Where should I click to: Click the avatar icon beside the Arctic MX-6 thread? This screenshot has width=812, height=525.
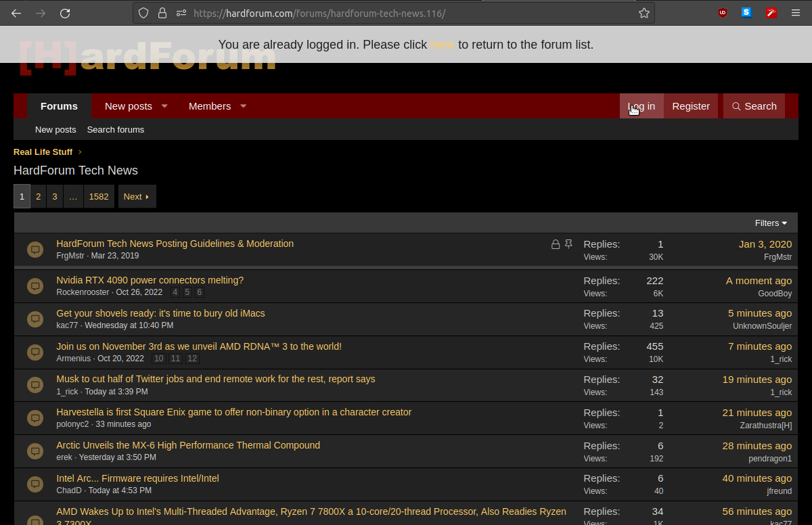(x=35, y=451)
